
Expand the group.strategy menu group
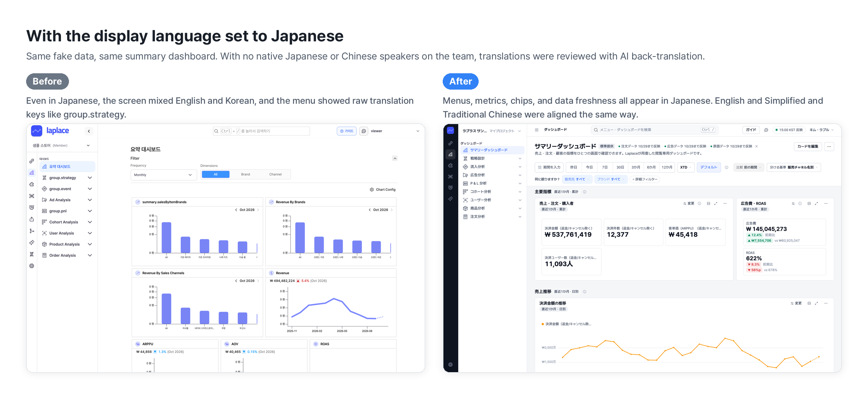(67, 178)
